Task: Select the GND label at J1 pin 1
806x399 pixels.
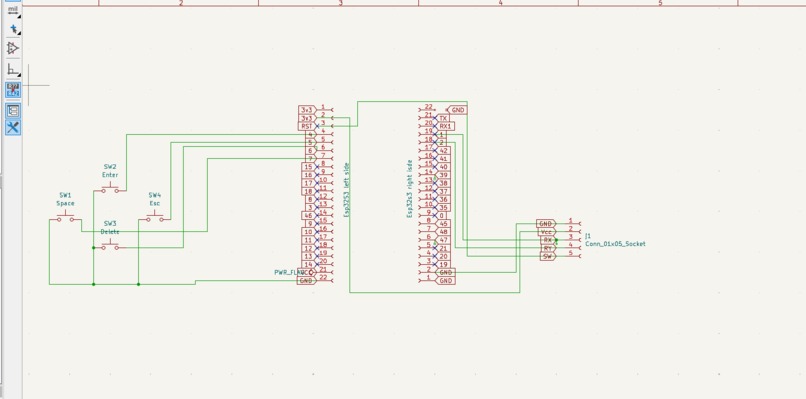Action: (x=546, y=224)
